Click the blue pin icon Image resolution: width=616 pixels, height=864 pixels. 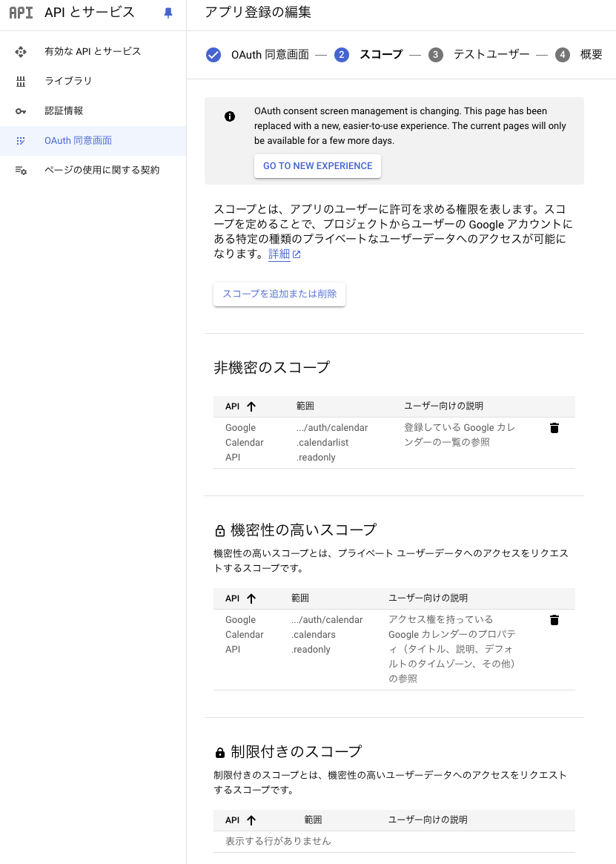tap(168, 13)
